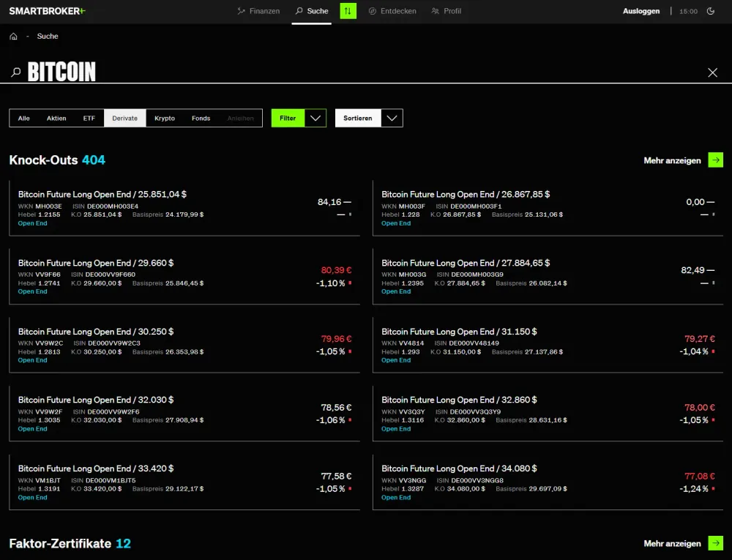Click ISIN DE000VV48149
The height and width of the screenshot is (560, 732).
[467, 343]
